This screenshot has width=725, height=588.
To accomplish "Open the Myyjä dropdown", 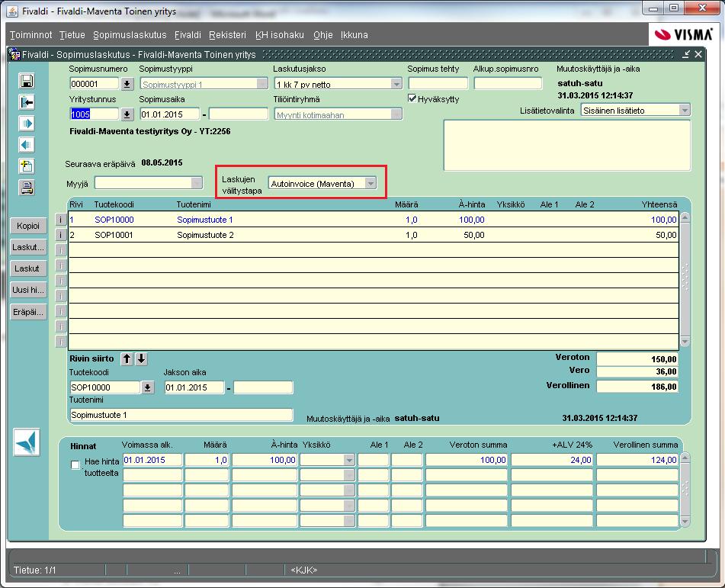I will coord(197,183).
